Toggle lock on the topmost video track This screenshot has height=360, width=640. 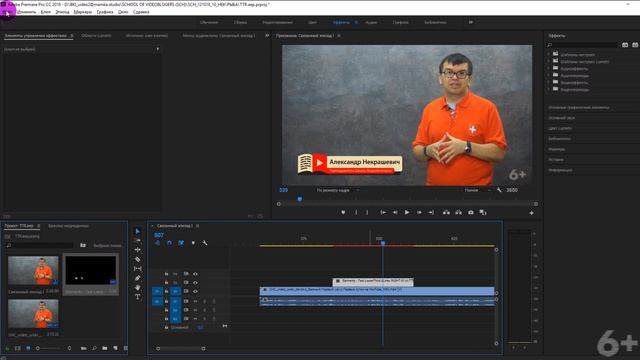tap(167, 274)
